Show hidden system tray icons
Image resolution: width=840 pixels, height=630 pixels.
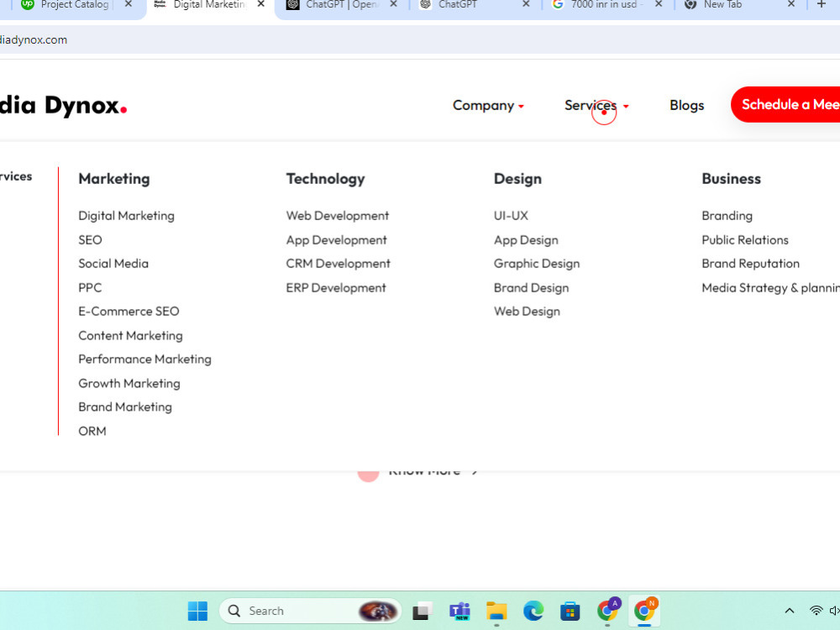click(789, 611)
